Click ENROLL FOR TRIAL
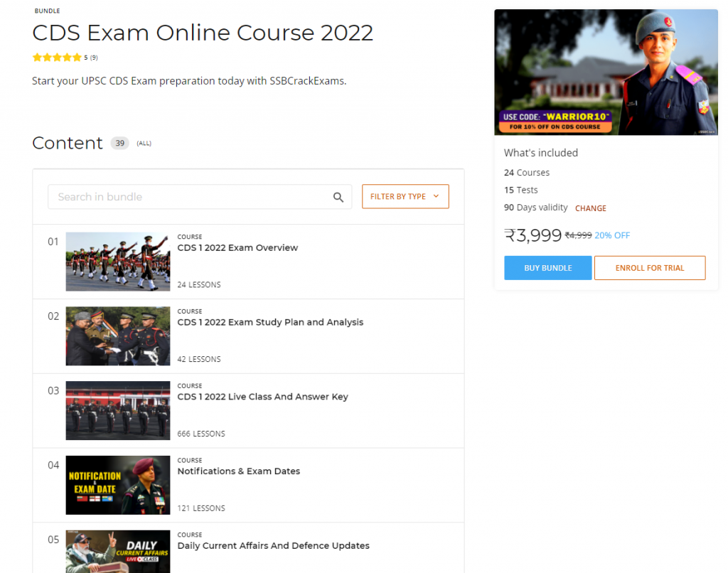The image size is (728, 573). point(649,267)
